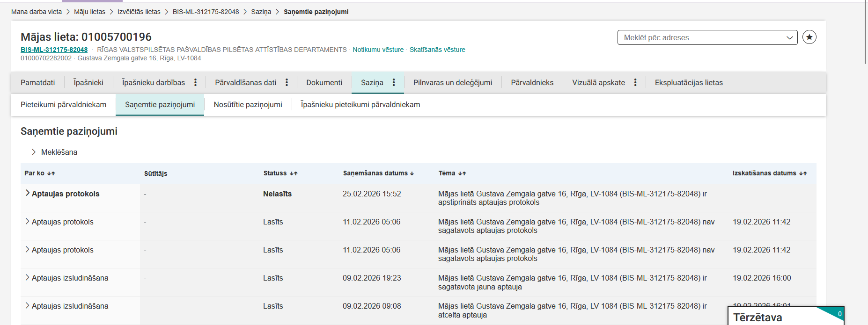Sort by Izskatīšanas datums column
This screenshot has height=325, width=868.
803,173
